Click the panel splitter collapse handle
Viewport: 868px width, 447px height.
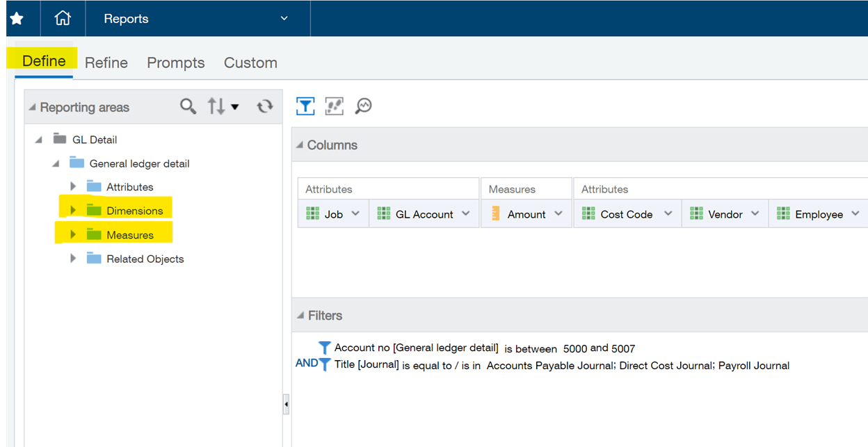286,404
